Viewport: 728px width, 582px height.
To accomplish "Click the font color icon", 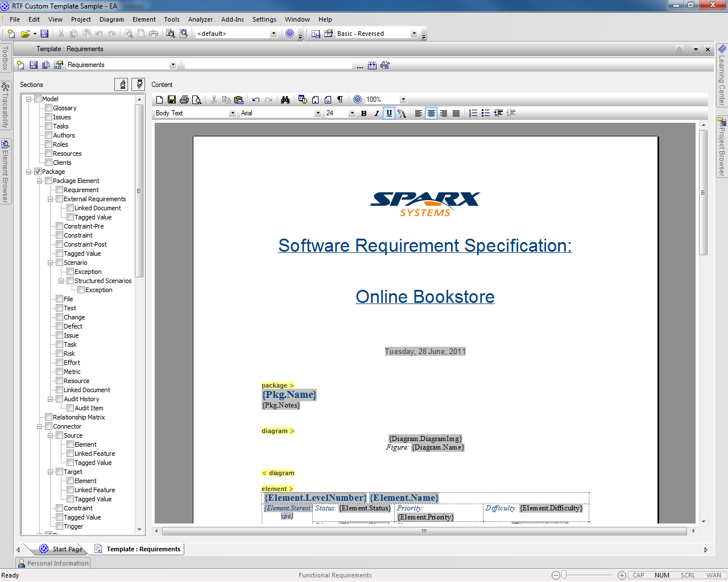I will (x=402, y=113).
